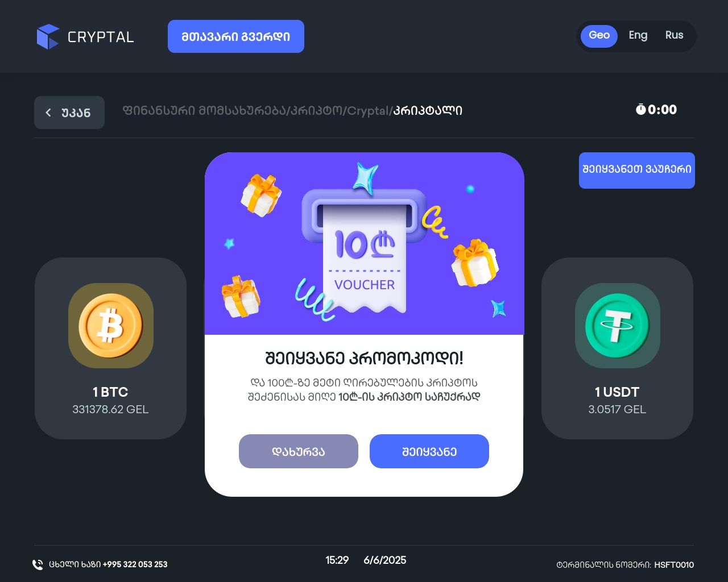Click შეიყვანეთ ვაუჩერი voucher button
Viewport: 728px width, 582px height.
tap(637, 170)
